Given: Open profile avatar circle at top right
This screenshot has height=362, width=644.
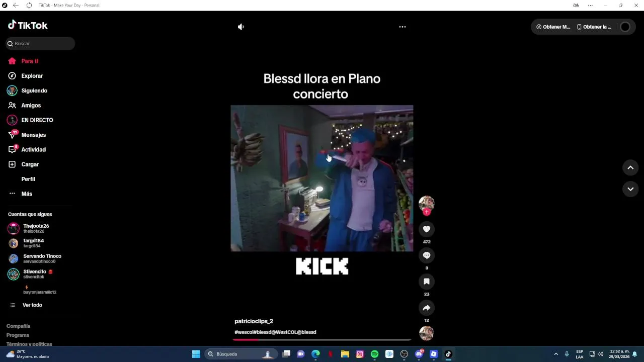Looking at the screenshot, I should click(x=625, y=27).
